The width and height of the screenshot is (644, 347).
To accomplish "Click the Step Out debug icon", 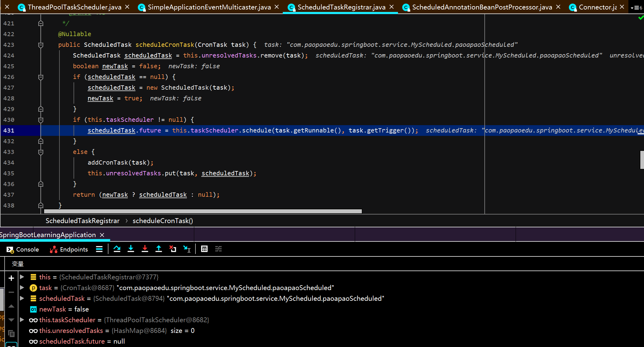I will (x=159, y=249).
